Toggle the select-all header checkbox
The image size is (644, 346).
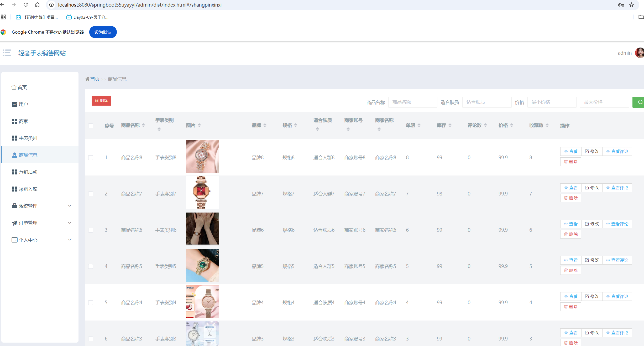91,126
